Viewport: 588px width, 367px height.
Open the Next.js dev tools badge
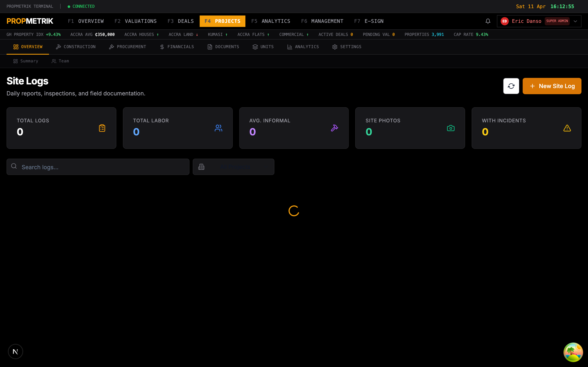15,351
